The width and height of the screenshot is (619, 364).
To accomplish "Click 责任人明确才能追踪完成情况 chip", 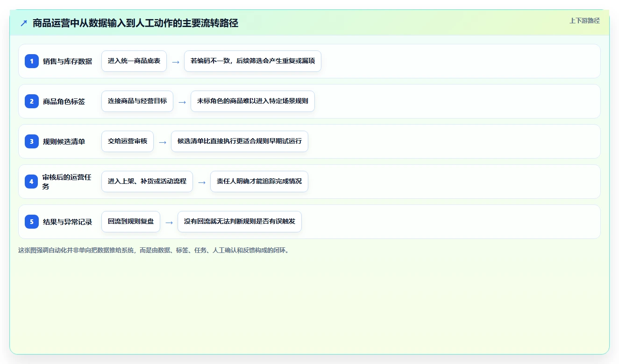I will click(259, 182).
